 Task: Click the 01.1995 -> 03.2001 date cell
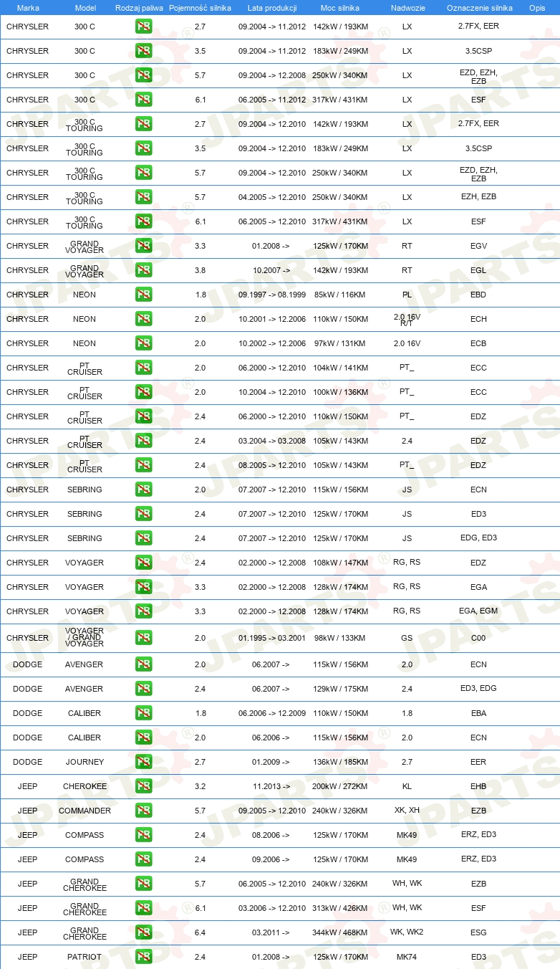click(272, 638)
